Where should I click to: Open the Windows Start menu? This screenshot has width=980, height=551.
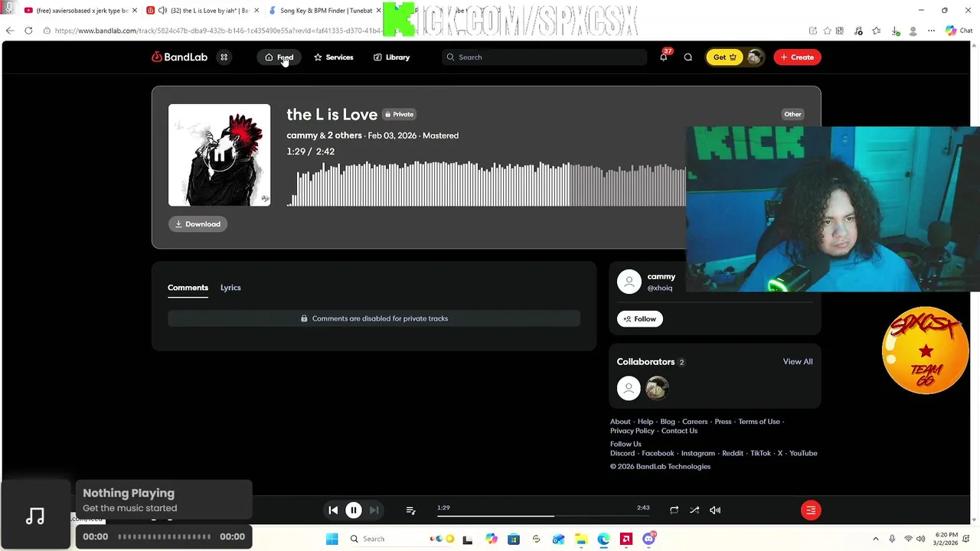tap(332, 539)
